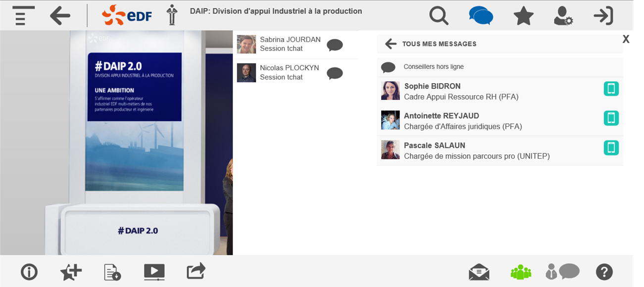Image resolution: width=644 pixels, height=287 pixels.
Task: Click the #DAIP 2.0 desk sign
Action: point(138,230)
